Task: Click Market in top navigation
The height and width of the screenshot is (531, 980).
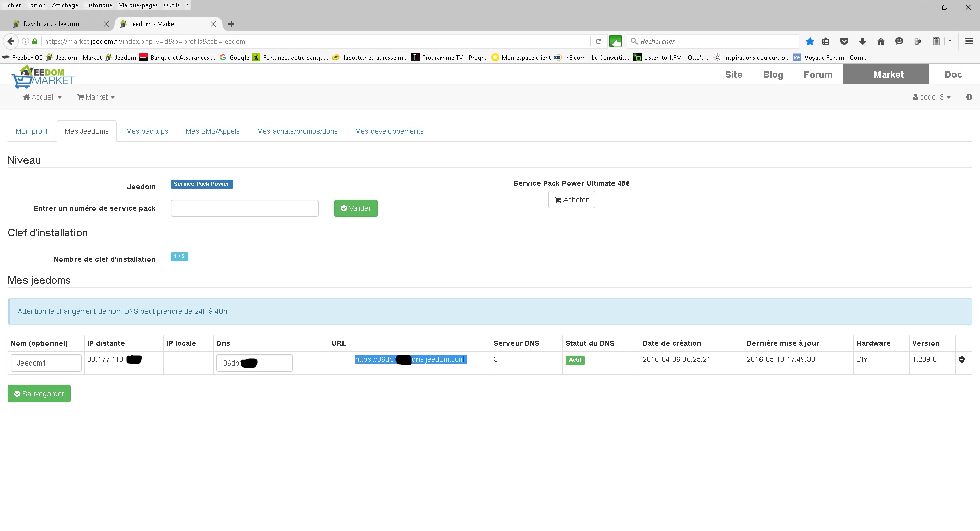Action: (886, 75)
